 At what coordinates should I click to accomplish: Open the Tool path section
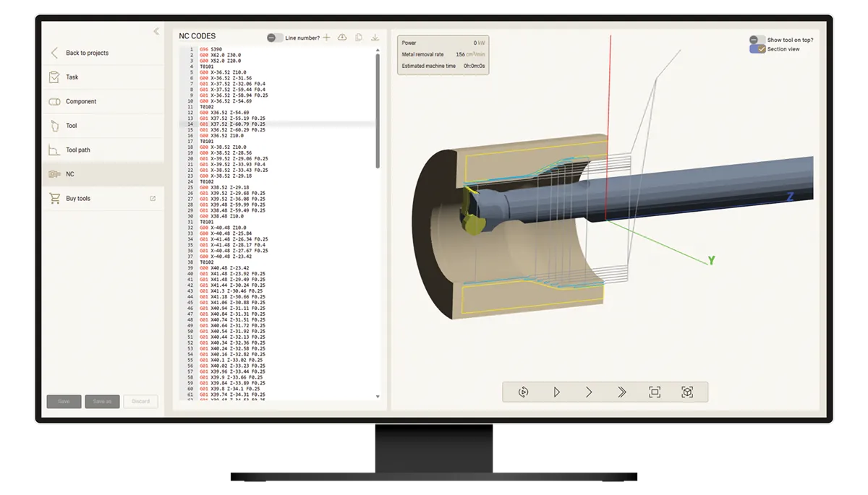click(x=78, y=150)
